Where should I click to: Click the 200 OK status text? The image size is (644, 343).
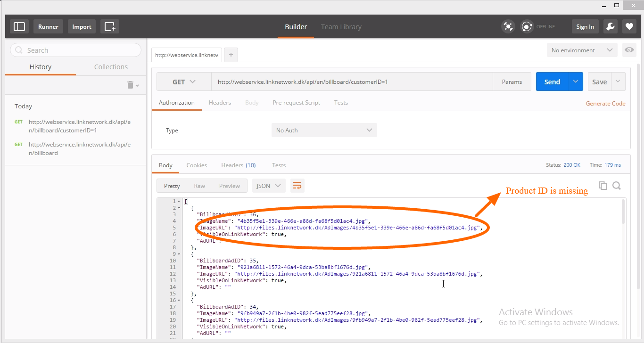(x=572, y=165)
